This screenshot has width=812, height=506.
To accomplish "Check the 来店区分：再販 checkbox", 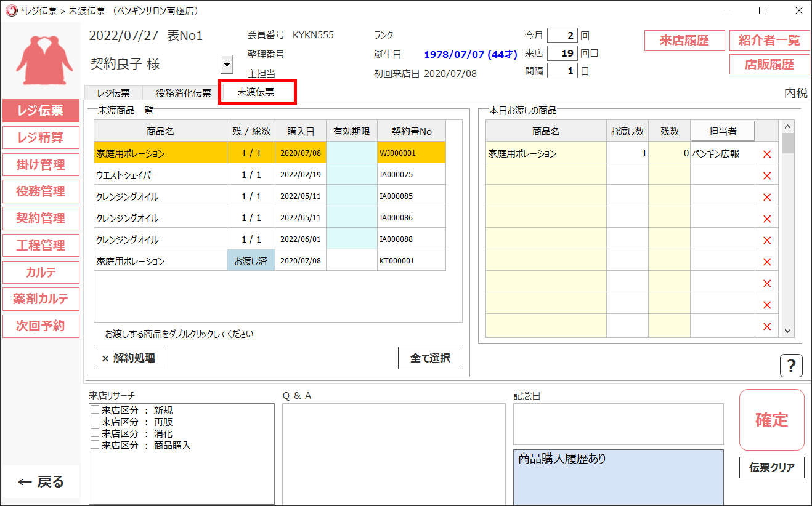I will coord(95,422).
